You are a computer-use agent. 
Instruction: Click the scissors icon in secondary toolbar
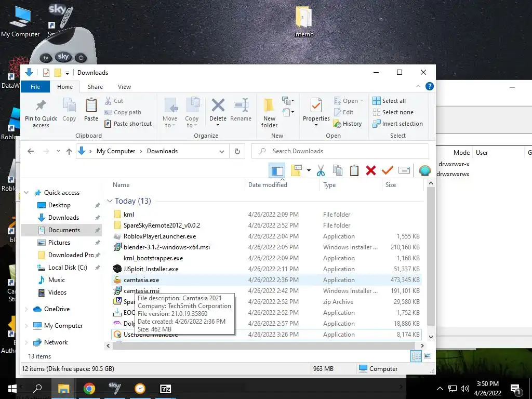(321, 170)
